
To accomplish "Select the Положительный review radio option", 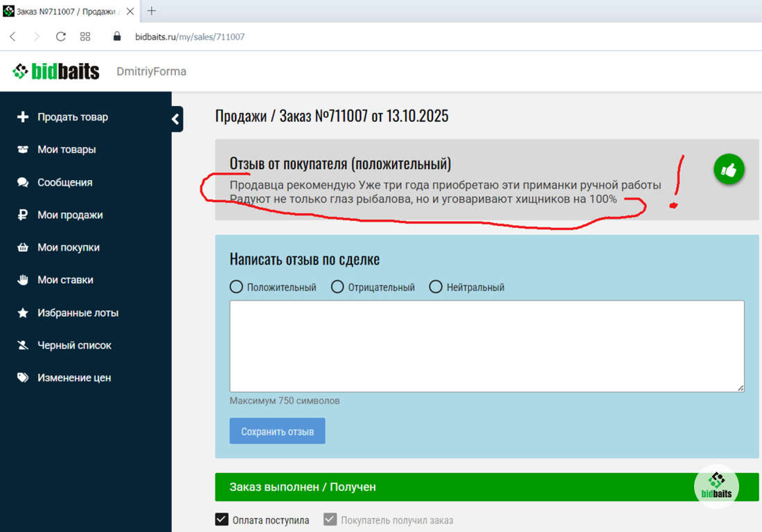I will coord(236,287).
